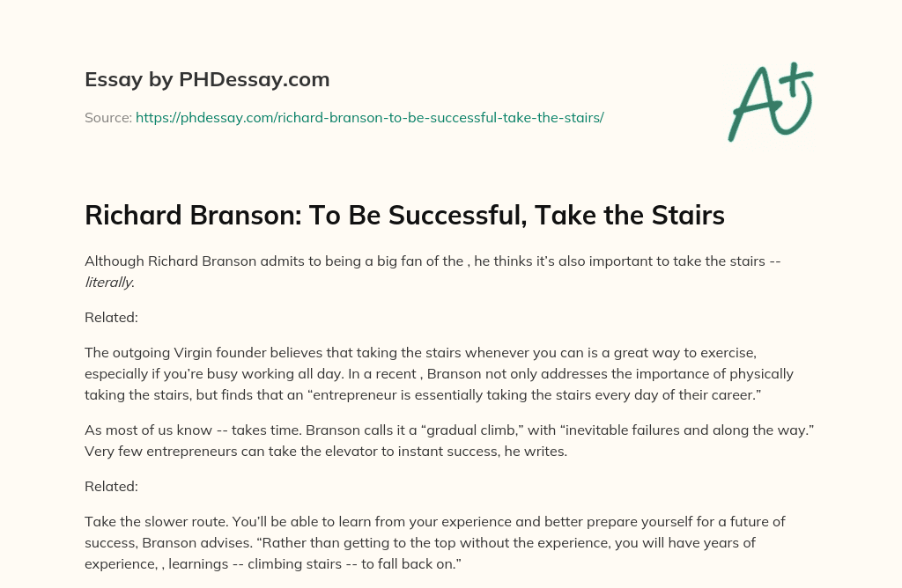The height and width of the screenshot is (588, 902).
Task: Click the "Source:" label text
Action: point(107,117)
